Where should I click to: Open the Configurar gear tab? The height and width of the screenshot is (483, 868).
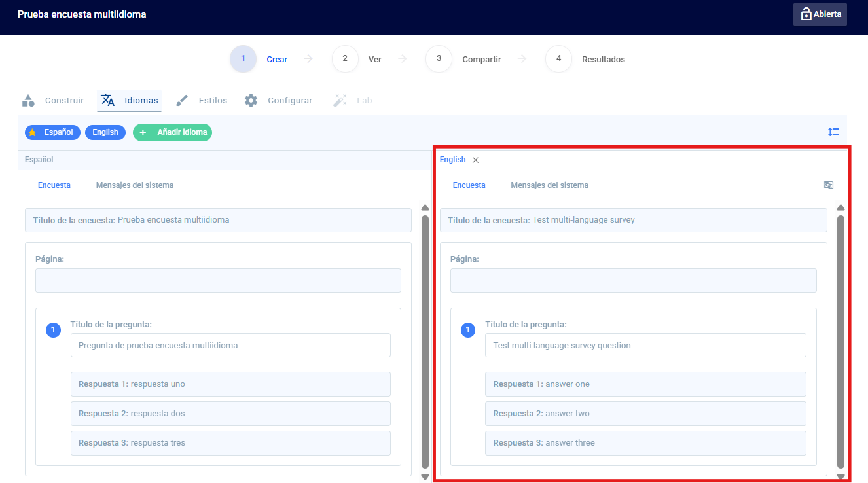(x=278, y=101)
